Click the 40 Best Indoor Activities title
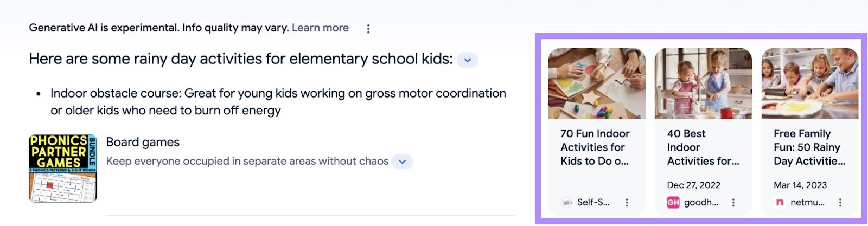The image size is (868, 226). coord(702,147)
